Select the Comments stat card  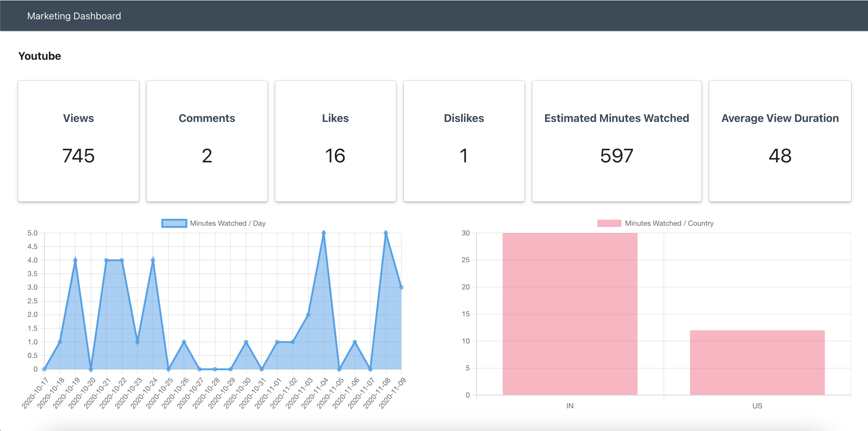(x=206, y=141)
